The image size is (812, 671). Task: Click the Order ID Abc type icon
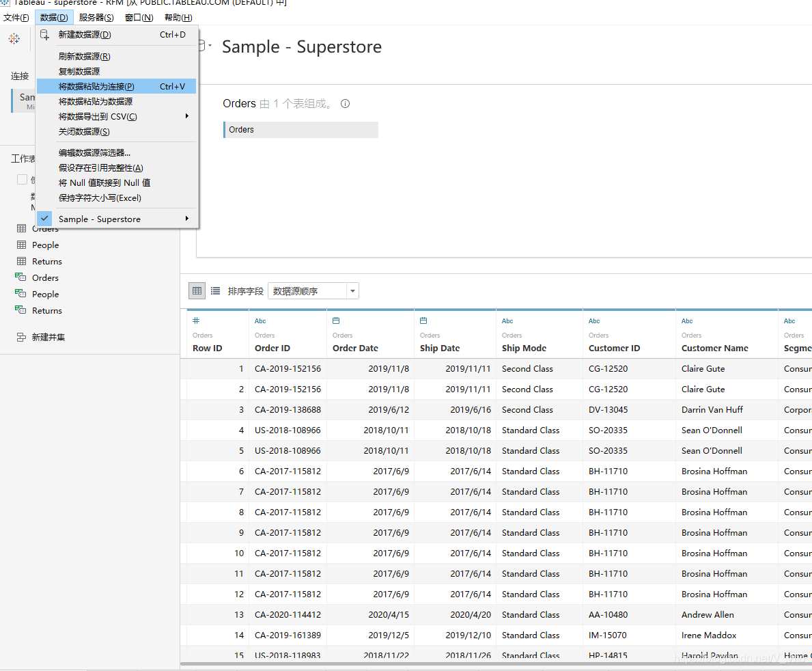pos(260,320)
